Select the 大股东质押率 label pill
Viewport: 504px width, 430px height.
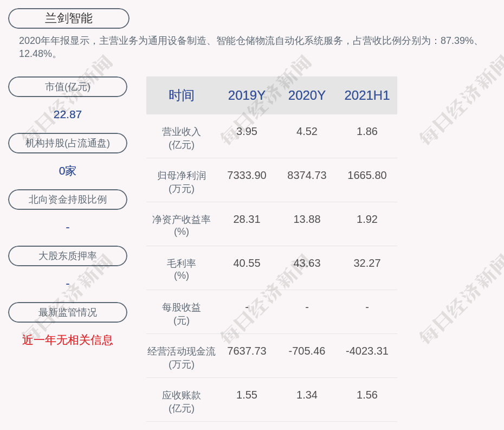pyautogui.click(x=68, y=256)
